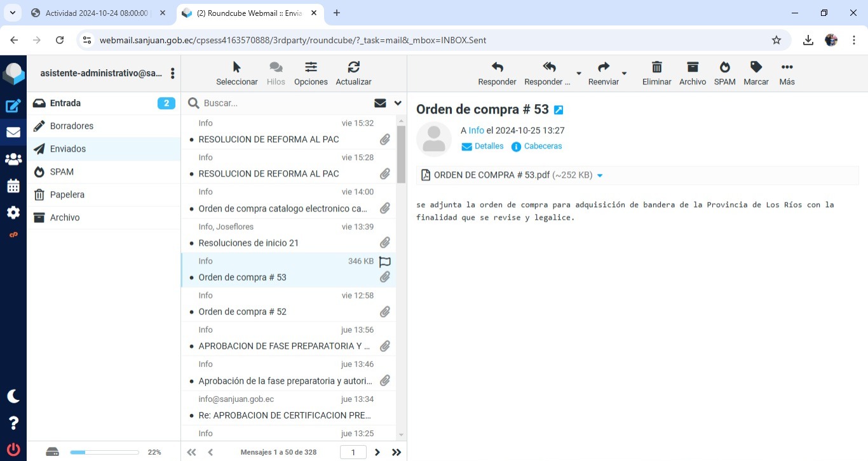This screenshot has height=461, width=868.
Task: Open attachment options dropdown for PDF
Action: 600,175
